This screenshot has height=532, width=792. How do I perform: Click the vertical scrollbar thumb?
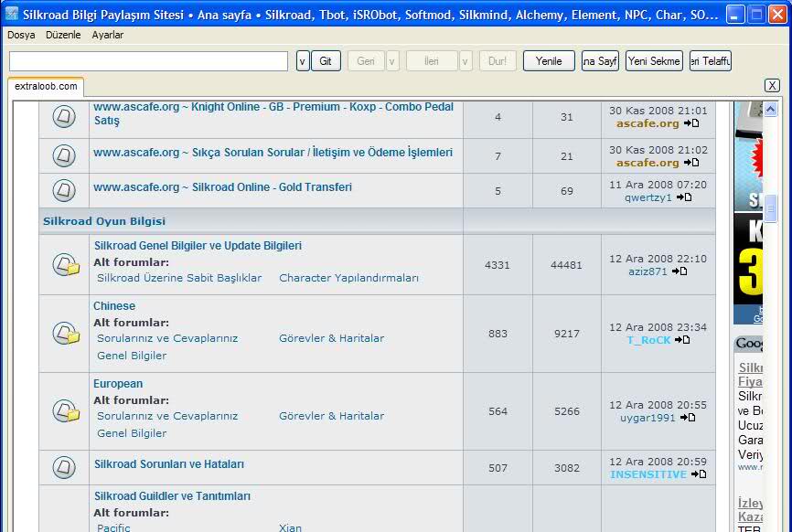[770, 208]
